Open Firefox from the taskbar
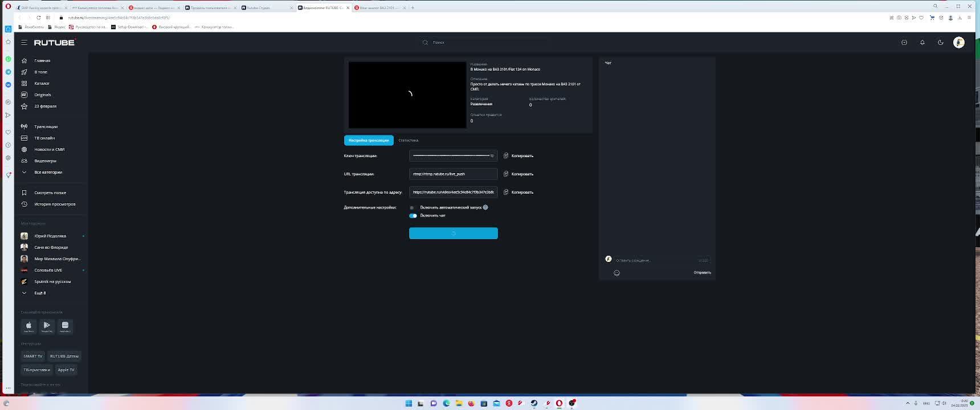Image resolution: width=980 pixels, height=410 pixels. 471,403
